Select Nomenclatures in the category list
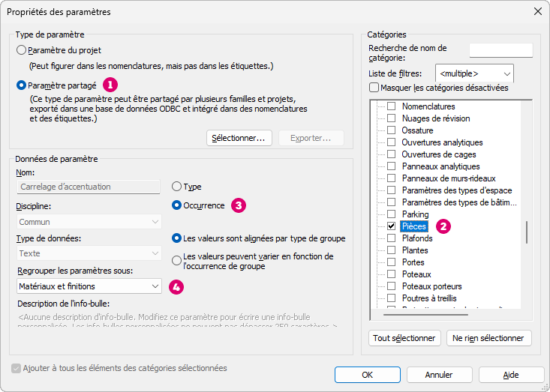This screenshot has width=550, height=392. point(428,106)
